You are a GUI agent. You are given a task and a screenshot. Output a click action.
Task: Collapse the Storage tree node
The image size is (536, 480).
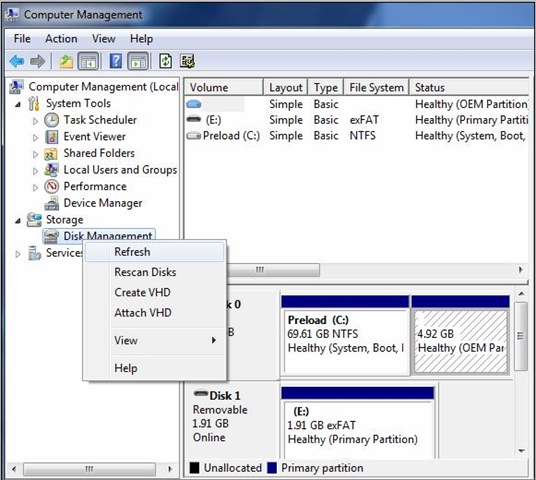point(18,221)
